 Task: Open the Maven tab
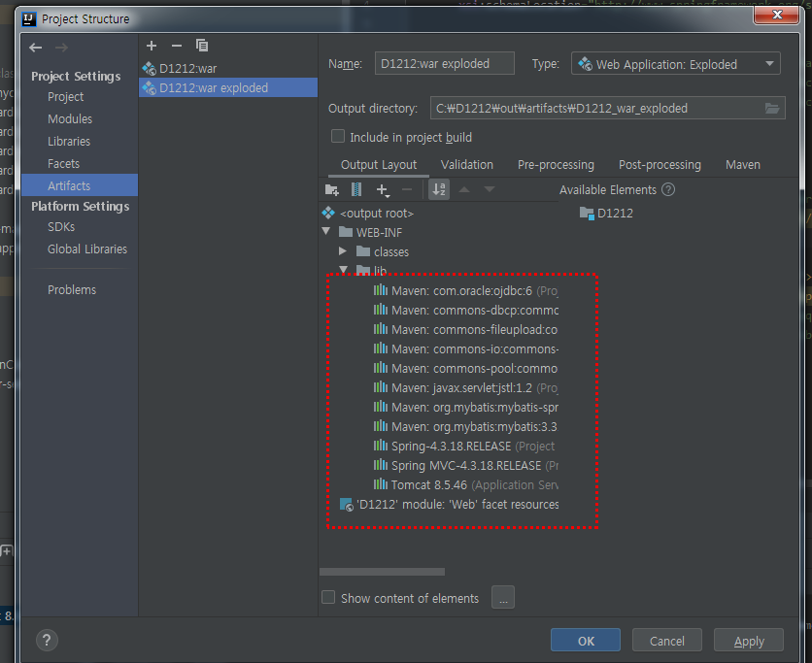(x=743, y=165)
